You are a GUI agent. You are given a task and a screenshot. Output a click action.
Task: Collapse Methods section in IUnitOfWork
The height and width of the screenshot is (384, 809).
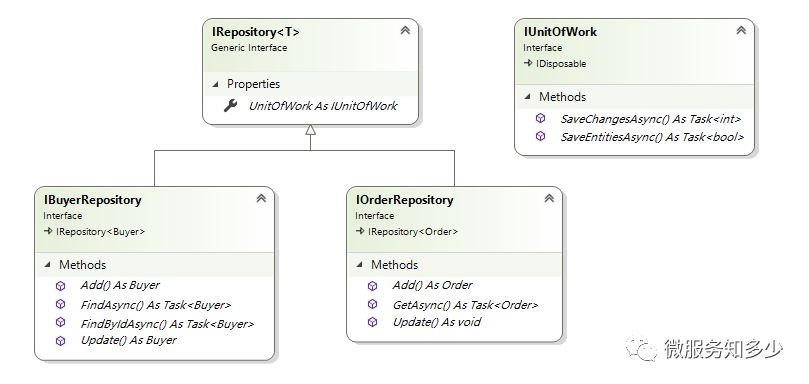[527, 97]
